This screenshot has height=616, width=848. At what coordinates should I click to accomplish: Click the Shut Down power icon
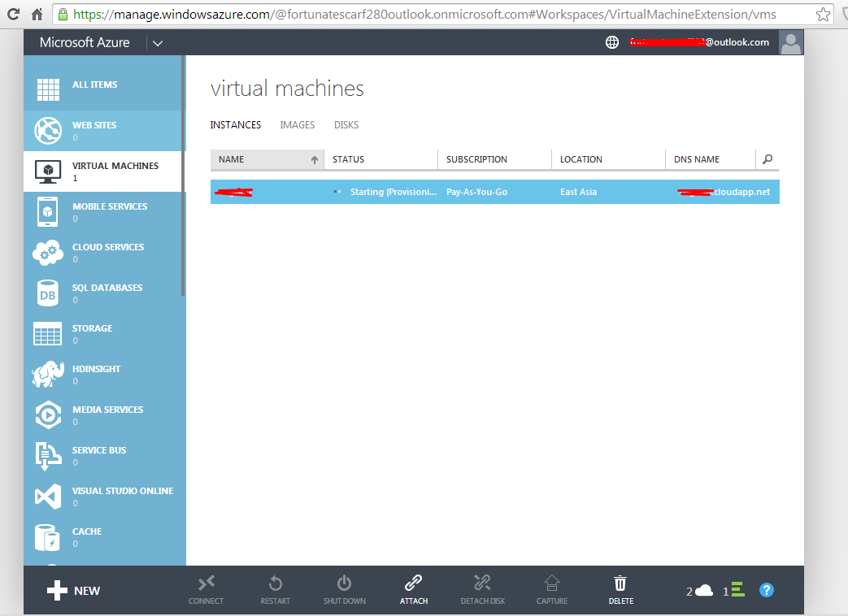point(345,583)
